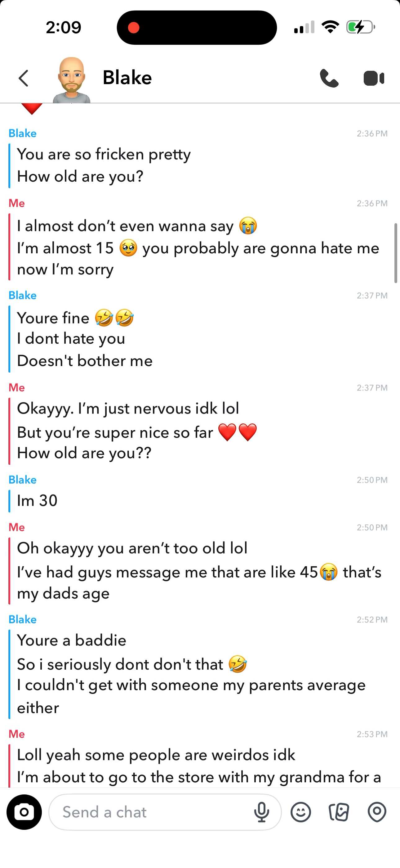Tap the red recording indicator dot

134,28
